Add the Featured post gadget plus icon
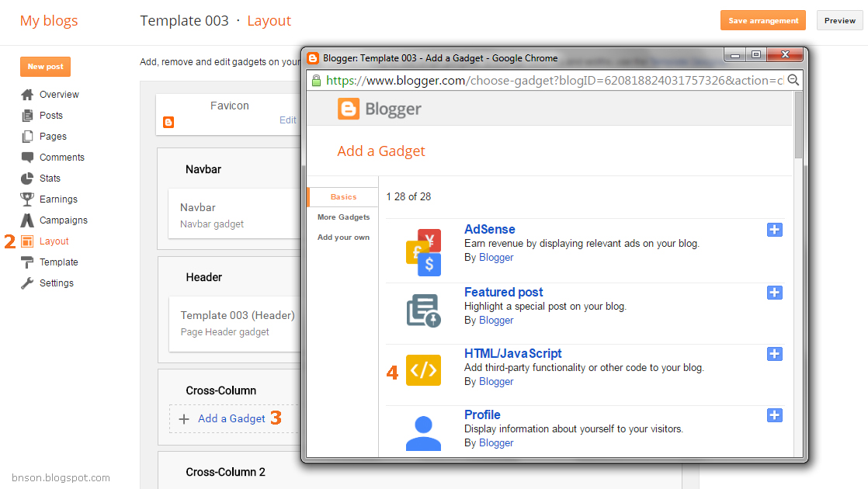The image size is (868, 489). coord(775,293)
